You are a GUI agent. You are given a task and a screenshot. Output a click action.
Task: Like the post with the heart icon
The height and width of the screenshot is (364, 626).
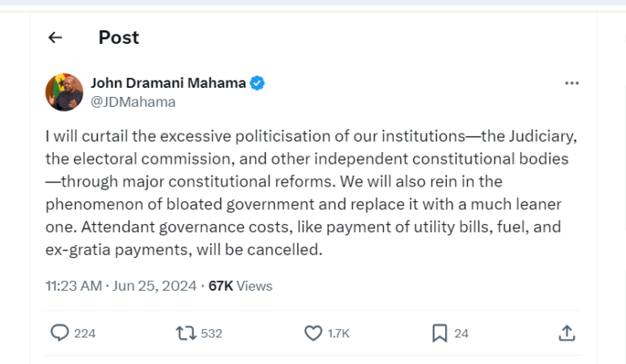point(313,332)
